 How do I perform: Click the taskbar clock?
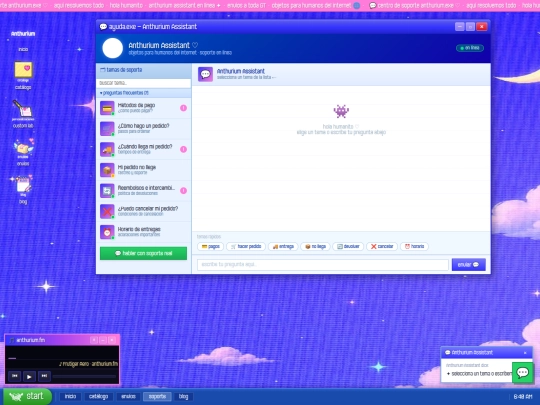523,397
